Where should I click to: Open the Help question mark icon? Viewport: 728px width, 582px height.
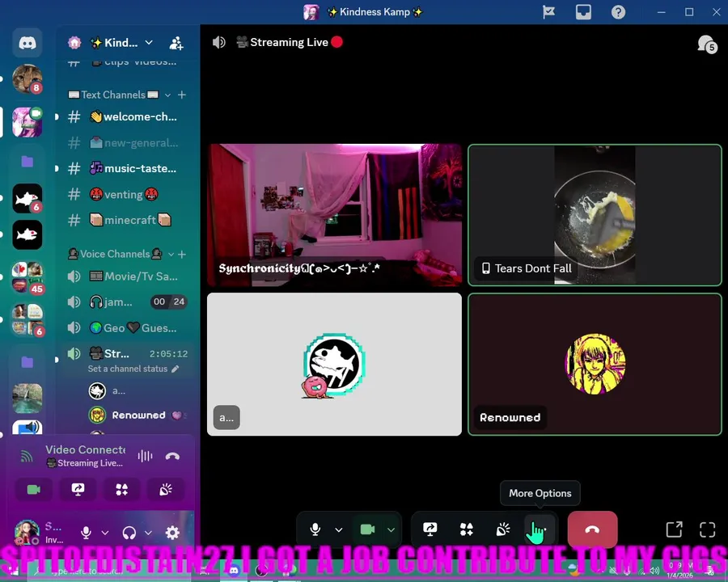click(618, 12)
